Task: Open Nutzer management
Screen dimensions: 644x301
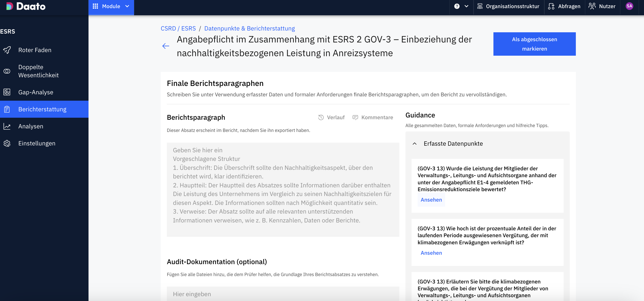Action: 602,6
